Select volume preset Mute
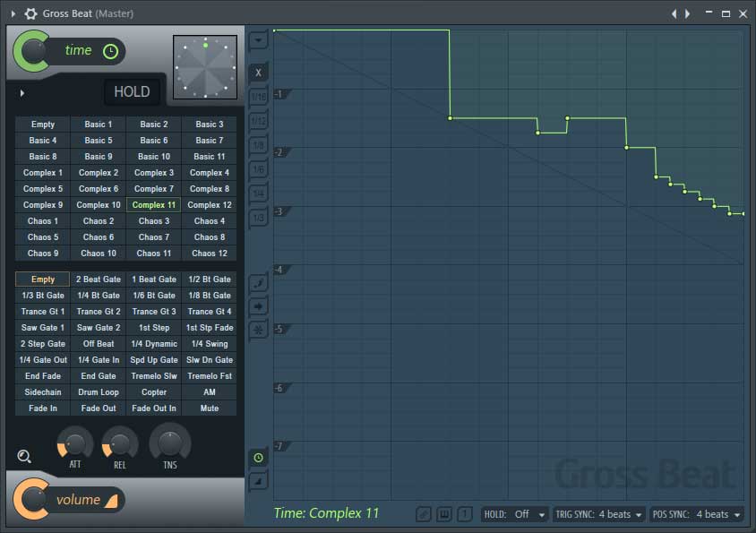The height and width of the screenshot is (533, 756). coord(210,408)
